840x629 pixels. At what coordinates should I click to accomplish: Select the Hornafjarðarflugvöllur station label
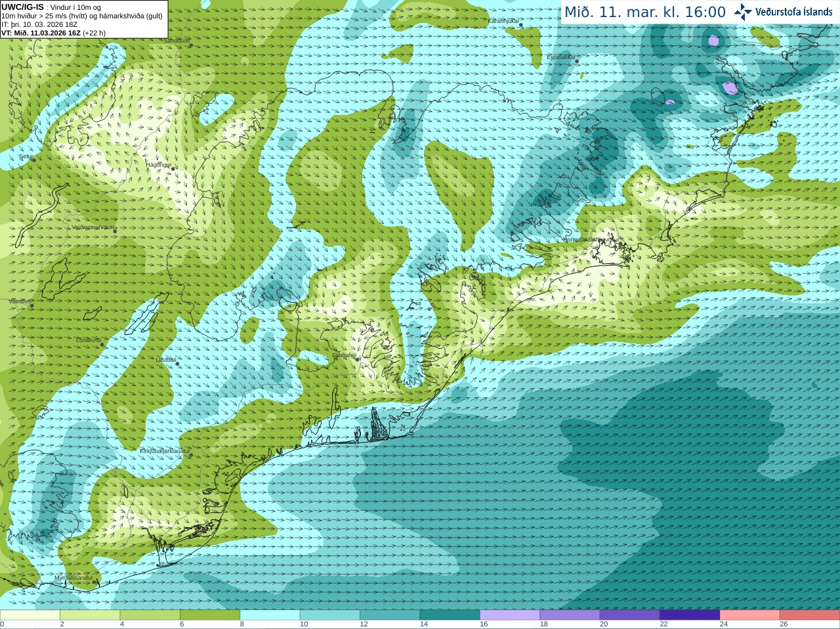coord(590,240)
